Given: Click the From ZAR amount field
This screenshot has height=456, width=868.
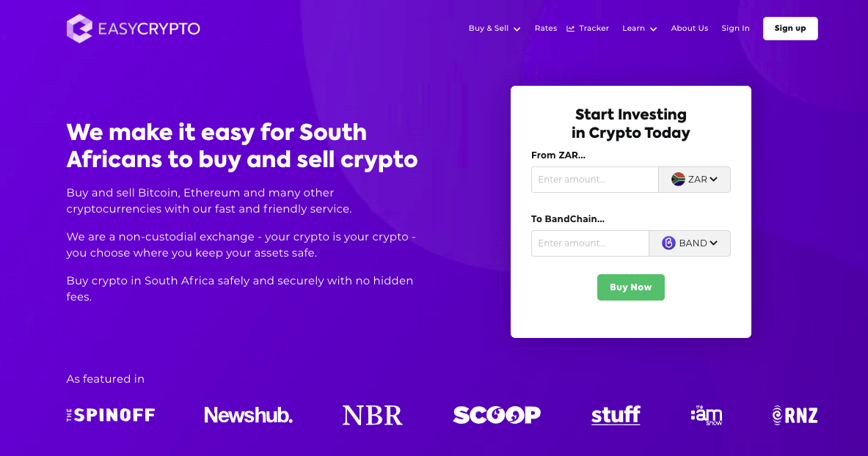Looking at the screenshot, I should click(x=594, y=179).
